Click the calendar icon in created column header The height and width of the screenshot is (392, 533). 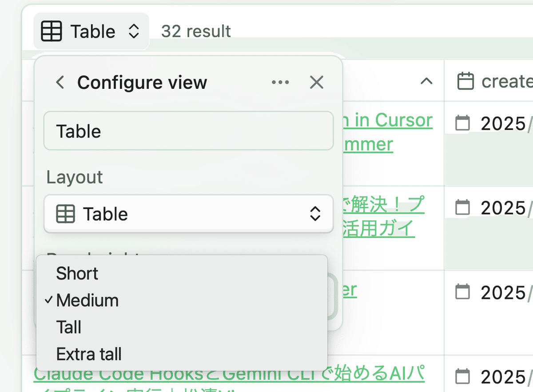click(x=465, y=81)
